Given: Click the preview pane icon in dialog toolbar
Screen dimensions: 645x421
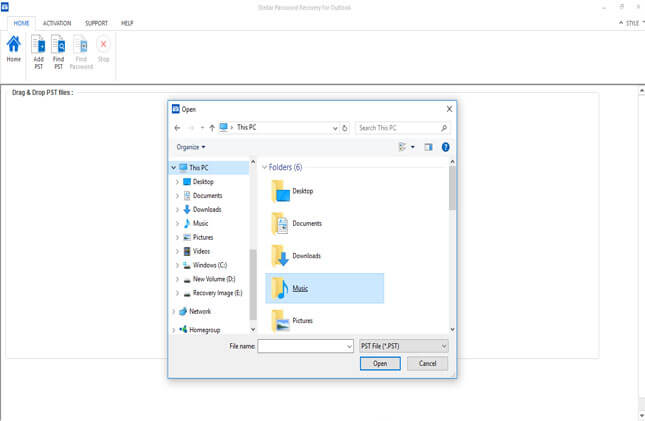Looking at the screenshot, I should point(428,146).
